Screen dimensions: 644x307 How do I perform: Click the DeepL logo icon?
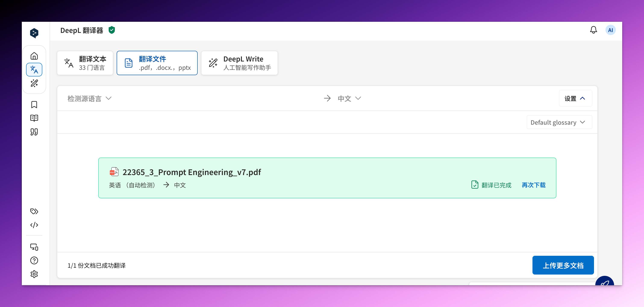(34, 33)
